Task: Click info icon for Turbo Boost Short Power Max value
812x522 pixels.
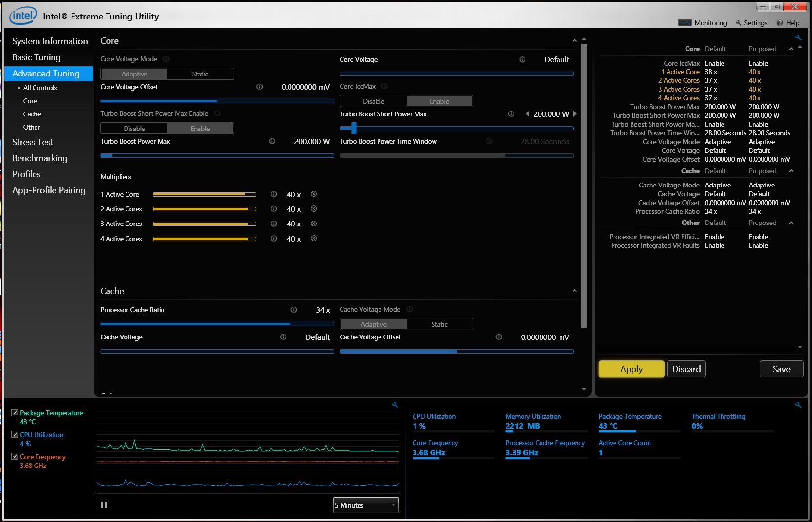Action: (x=511, y=114)
